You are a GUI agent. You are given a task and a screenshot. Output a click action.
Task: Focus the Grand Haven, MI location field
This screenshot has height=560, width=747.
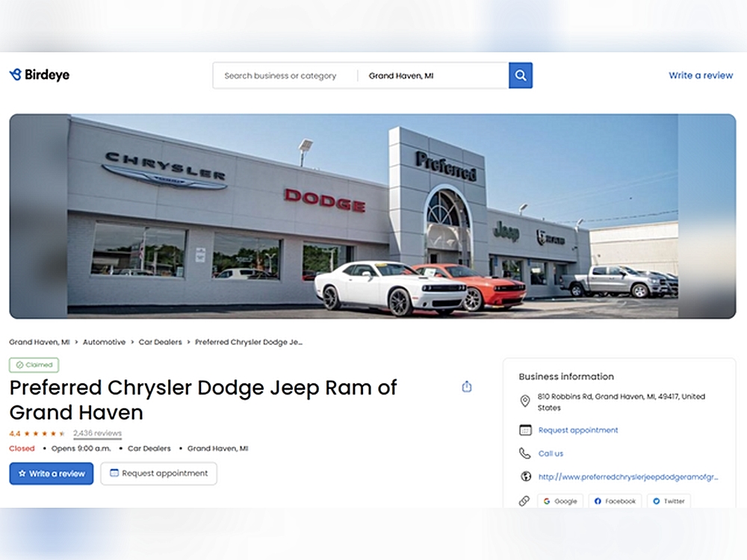tap(433, 75)
